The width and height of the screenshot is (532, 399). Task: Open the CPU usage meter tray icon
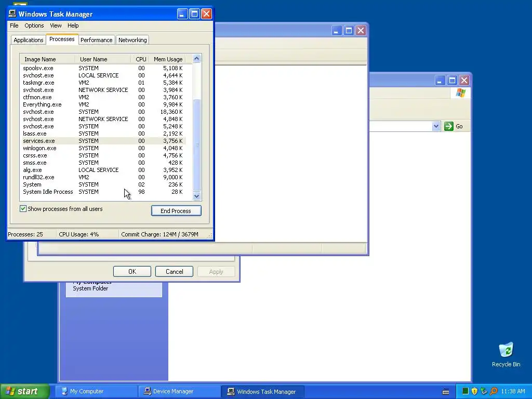tap(465, 391)
